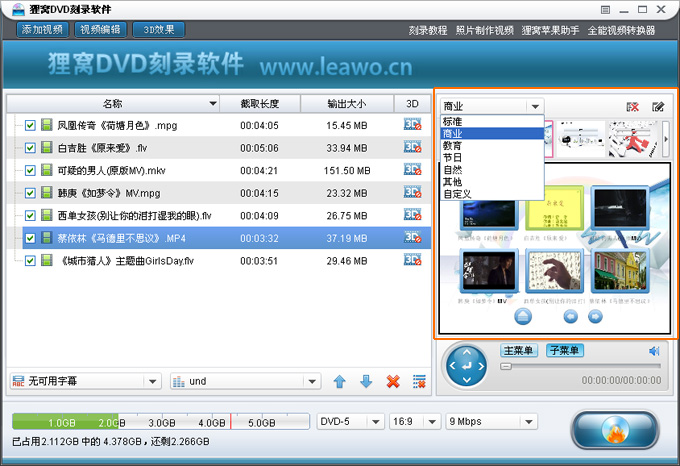
Task: Click the colorful houses video thumbnail in preview
Action: tap(620, 271)
